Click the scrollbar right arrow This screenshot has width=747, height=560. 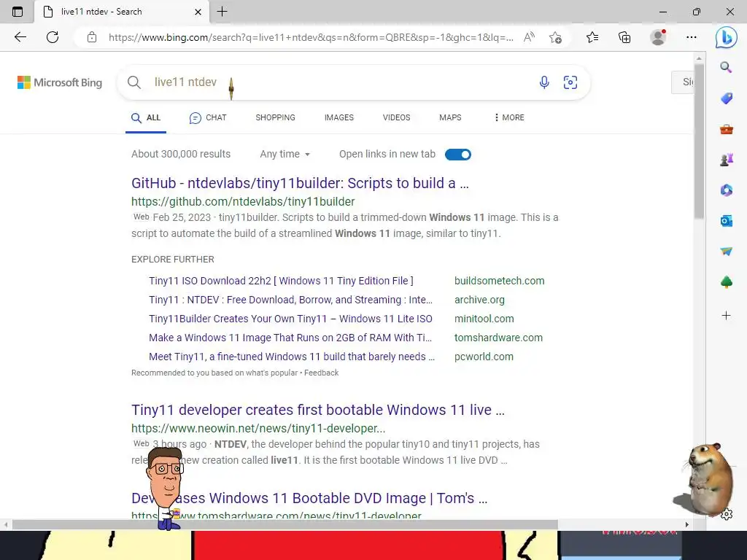click(686, 524)
